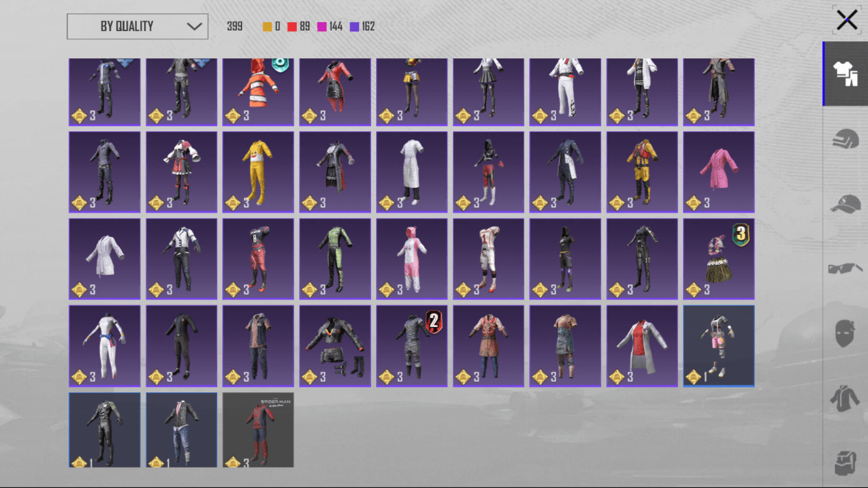Select the leather jacket, shorts and boots set
The width and height of the screenshot is (868, 488).
(335, 346)
